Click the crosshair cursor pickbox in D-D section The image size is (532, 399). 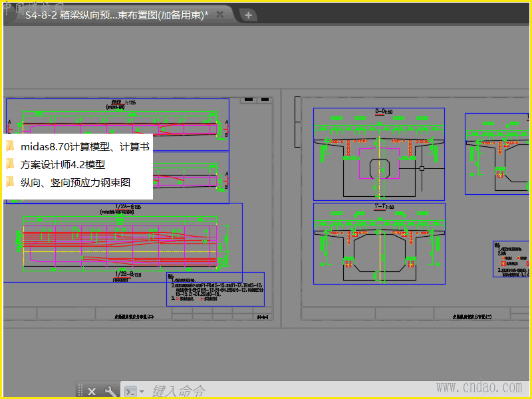pos(422,168)
